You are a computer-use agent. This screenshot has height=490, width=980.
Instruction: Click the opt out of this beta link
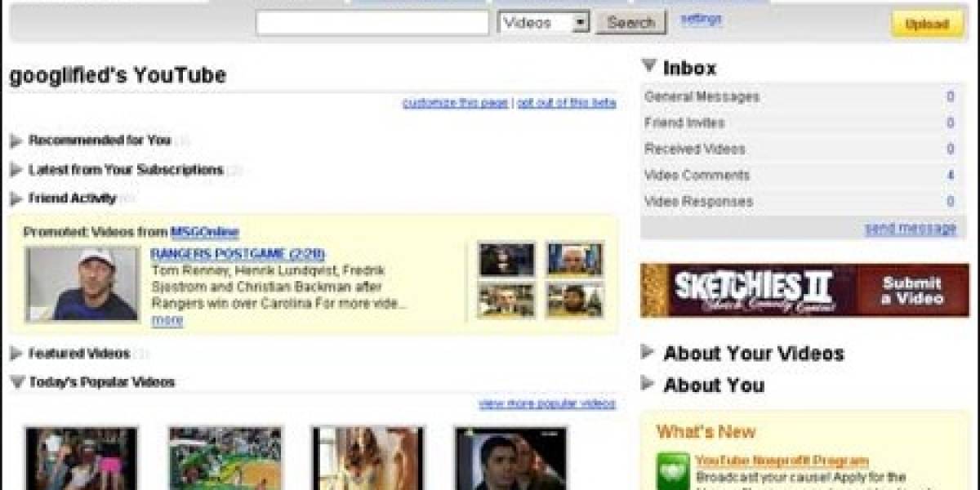(566, 103)
